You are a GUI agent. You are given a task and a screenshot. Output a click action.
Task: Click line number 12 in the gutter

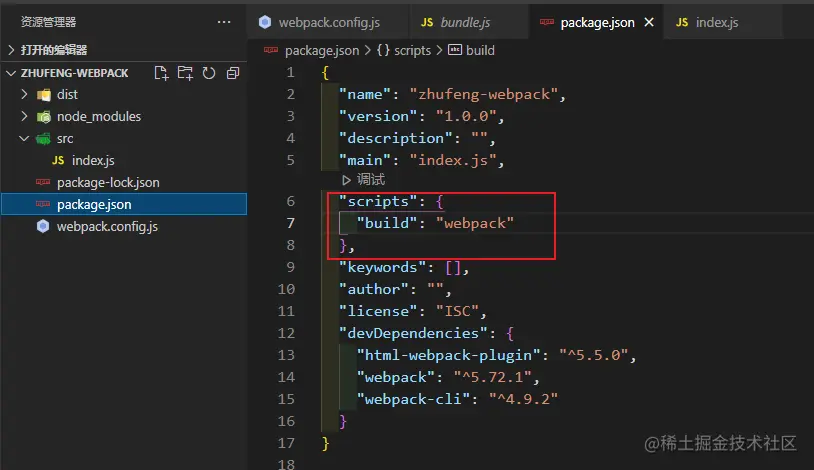286,333
